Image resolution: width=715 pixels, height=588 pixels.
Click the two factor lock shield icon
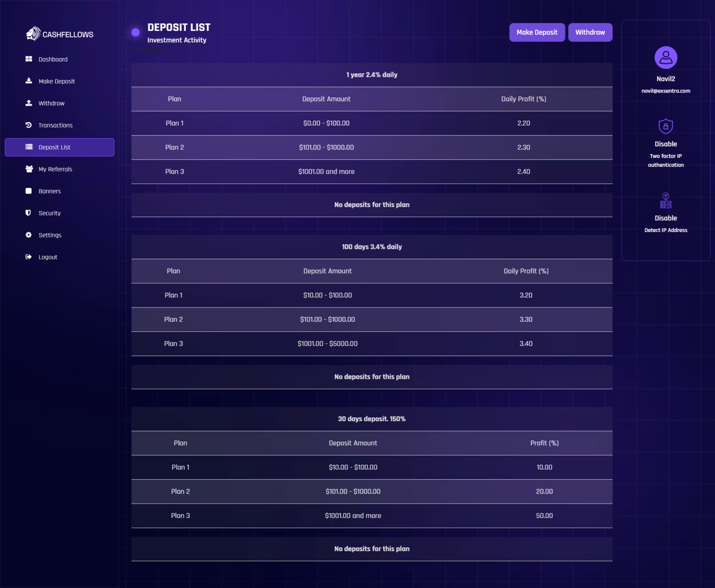coord(665,126)
